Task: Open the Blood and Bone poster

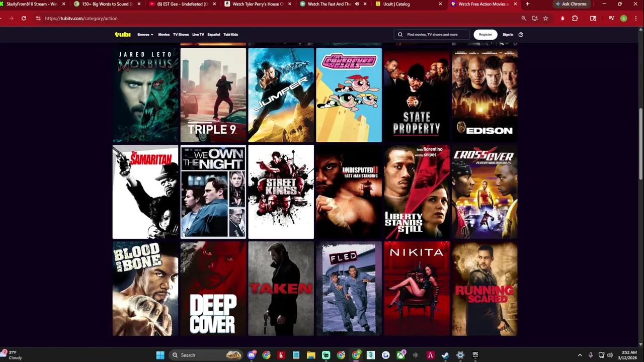Action: (145, 289)
